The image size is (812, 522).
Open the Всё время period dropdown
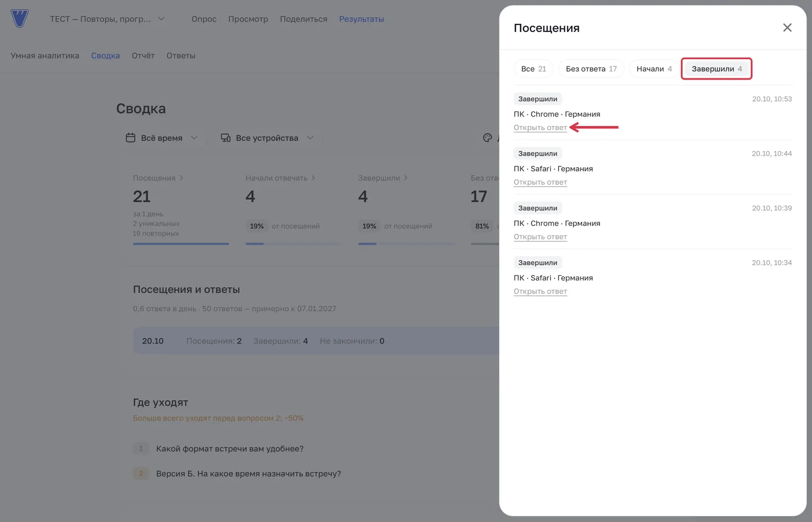point(162,138)
